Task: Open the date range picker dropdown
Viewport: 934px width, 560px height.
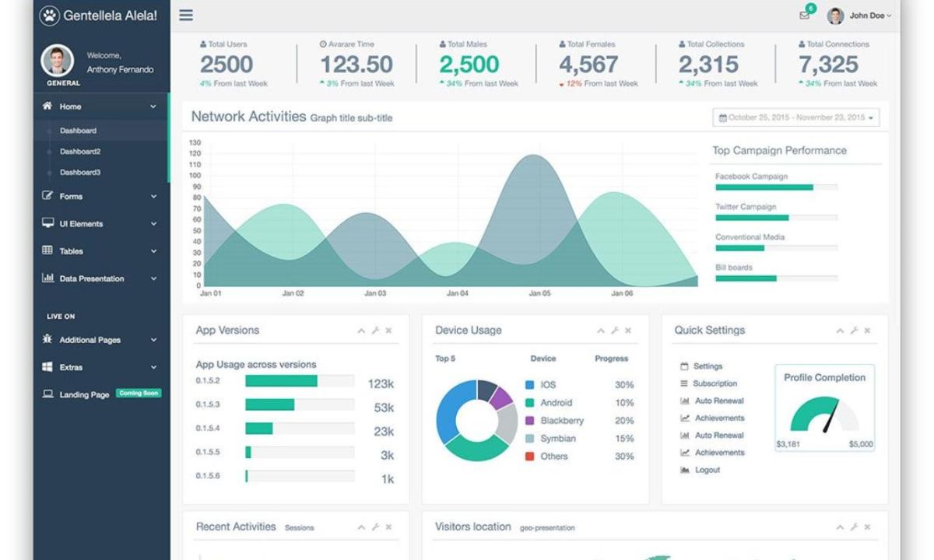Action: point(796,117)
